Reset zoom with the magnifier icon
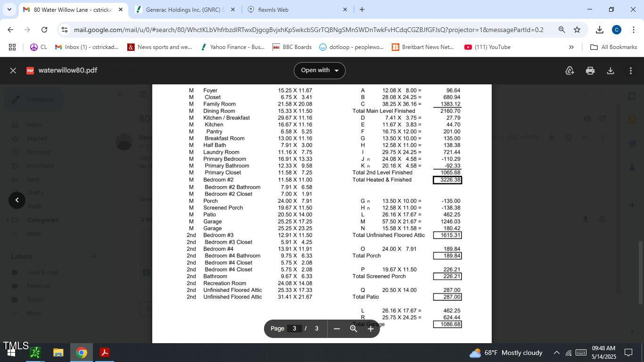Screen dimensions: 644x362 pos(354,329)
